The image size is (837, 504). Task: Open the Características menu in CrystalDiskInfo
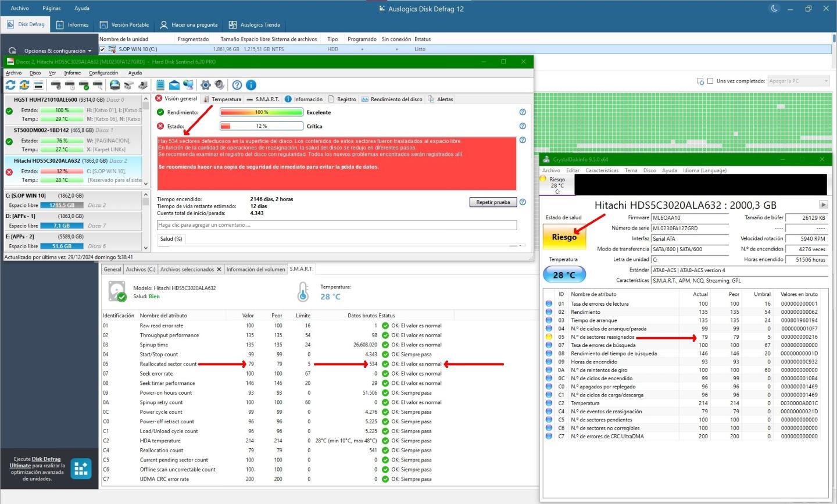tap(602, 170)
